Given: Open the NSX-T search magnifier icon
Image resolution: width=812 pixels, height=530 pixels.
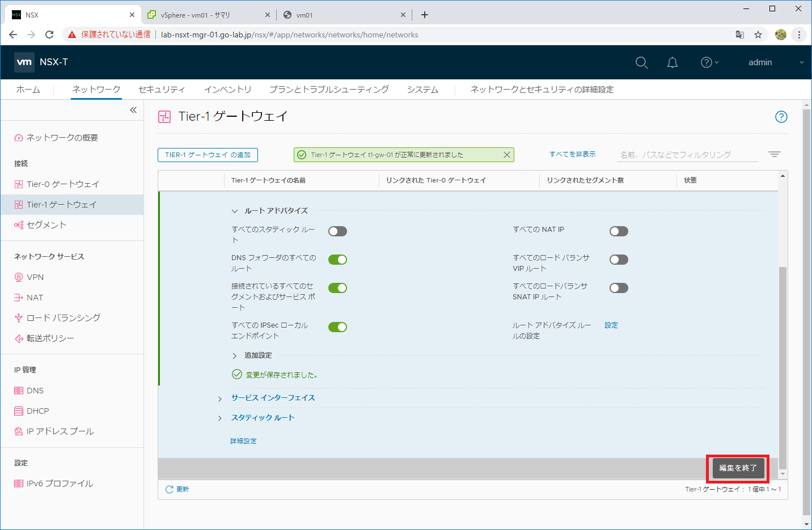Looking at the screenshot, I should (x=641, y=62).
